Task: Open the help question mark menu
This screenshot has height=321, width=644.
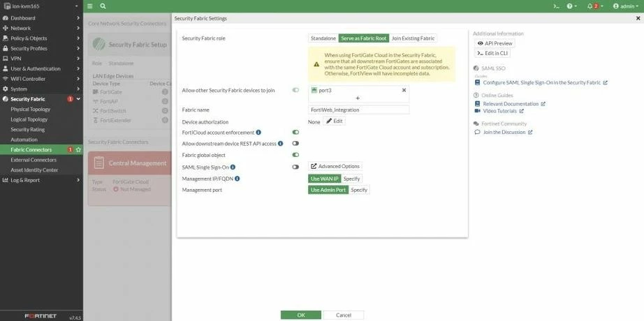Action: point(572,6)
